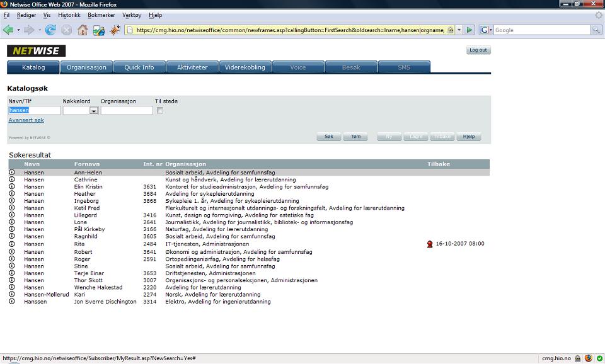Click the security lock icon in status bar
The width and height of the screenshot is (605, 364).
(x=578, y=358)
